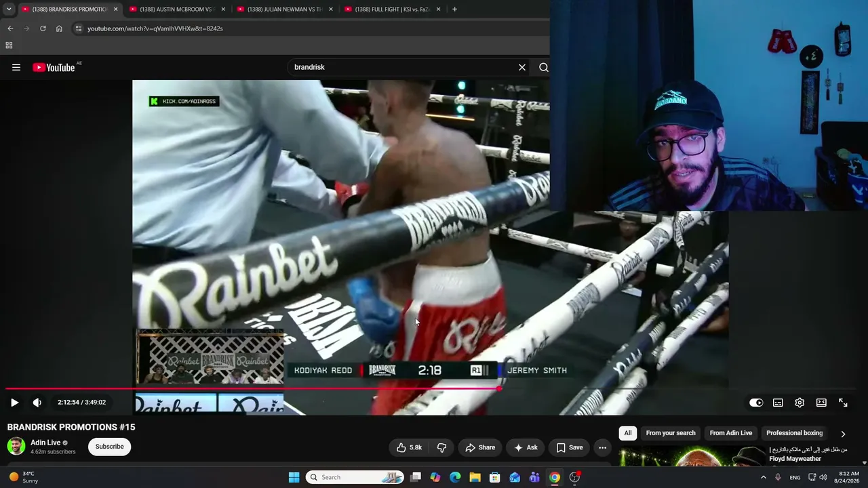
Task: Go forward in the browser
Action: coord(26,28)
